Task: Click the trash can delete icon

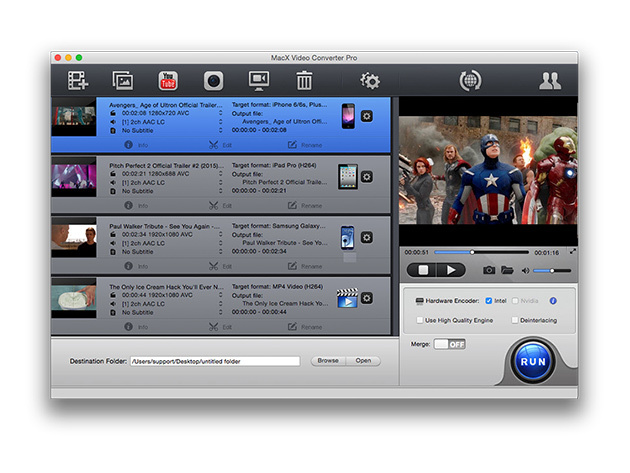Action: coord(304,80)
